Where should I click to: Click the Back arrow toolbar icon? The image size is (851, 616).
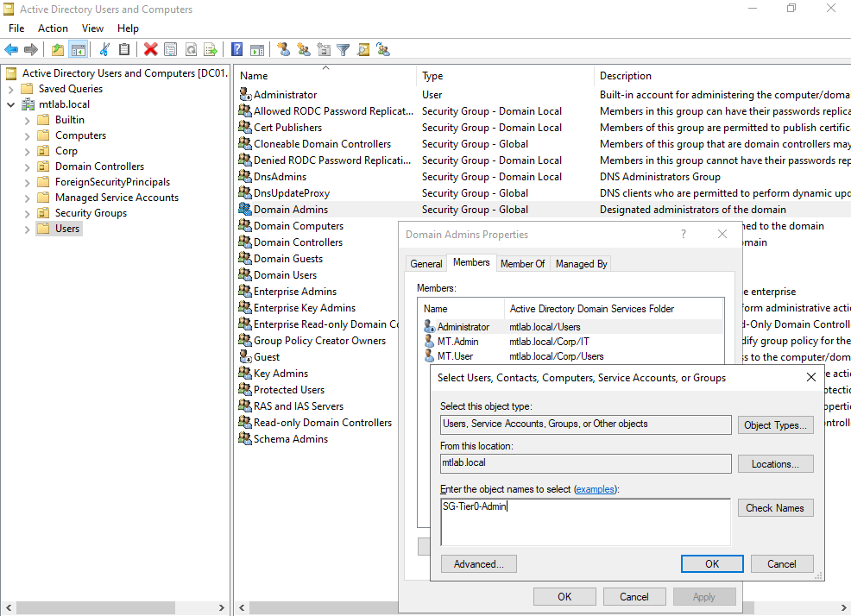click(x=11, y=50)
